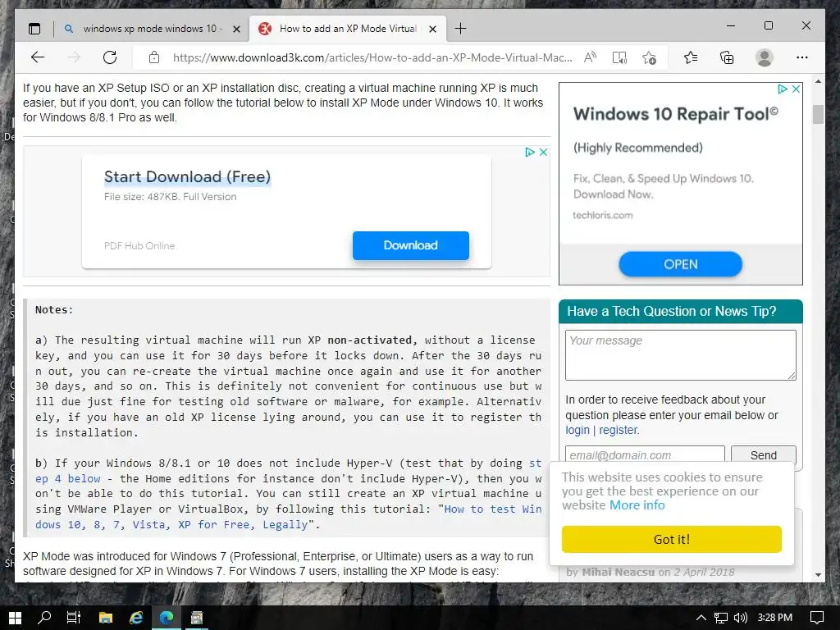Screen dimensions: 840x630
Task: Show hidden system tray icons
Action: [x=701, y=618]
